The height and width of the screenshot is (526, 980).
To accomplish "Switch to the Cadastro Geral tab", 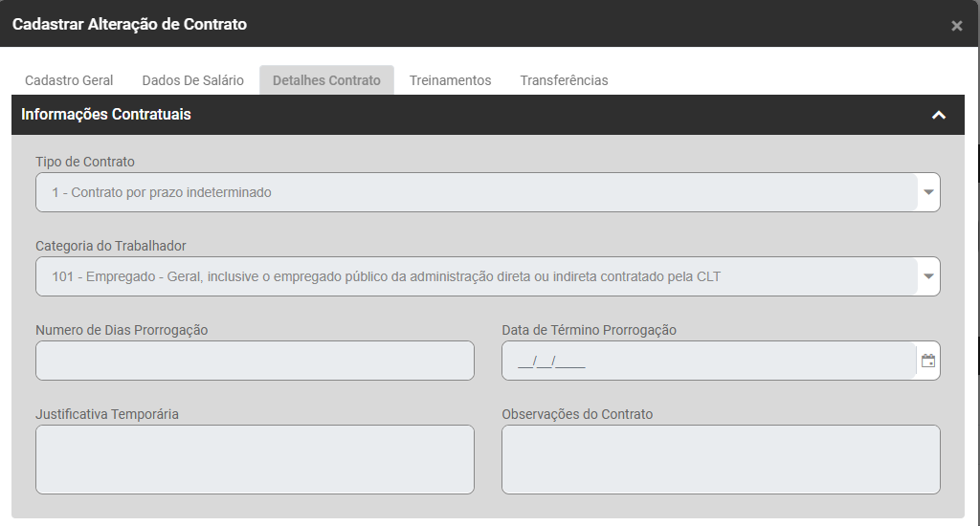I will click(69, 80).
